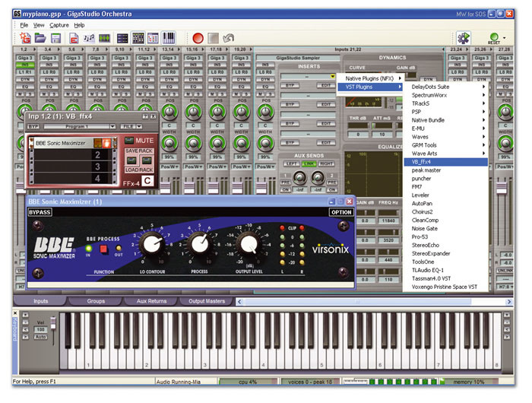Click the scroll-left arrow beside Output Masters tab
532x403 pixels.
[239, 301]
